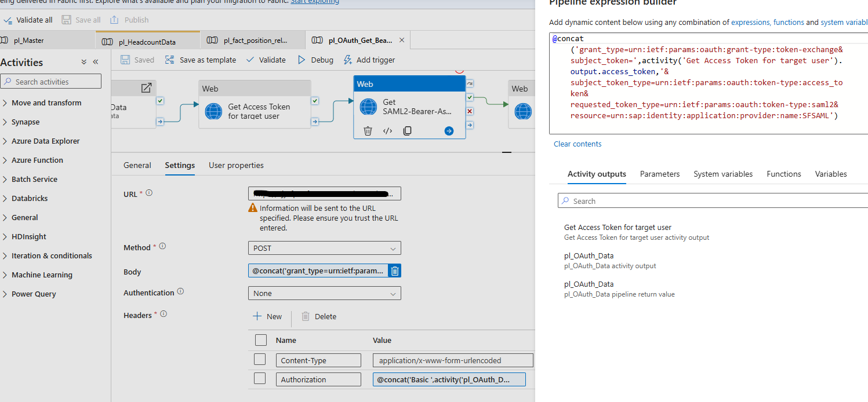Collapse the Activities pane double-chevron icon
Screen dimensions: 868x402
(x=96, y=62)
